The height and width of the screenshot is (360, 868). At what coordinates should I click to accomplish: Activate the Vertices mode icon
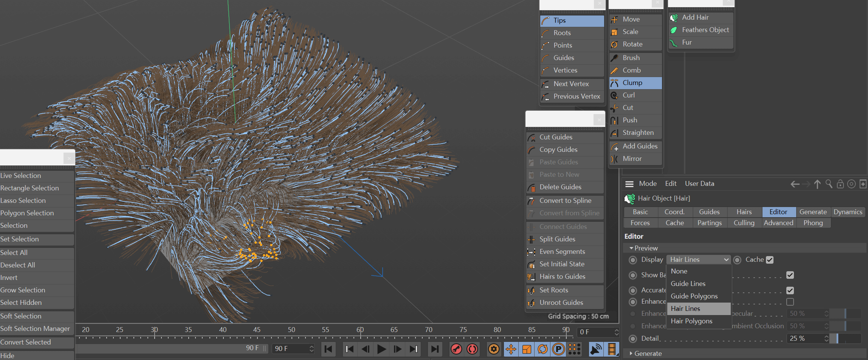click(546, 70)
